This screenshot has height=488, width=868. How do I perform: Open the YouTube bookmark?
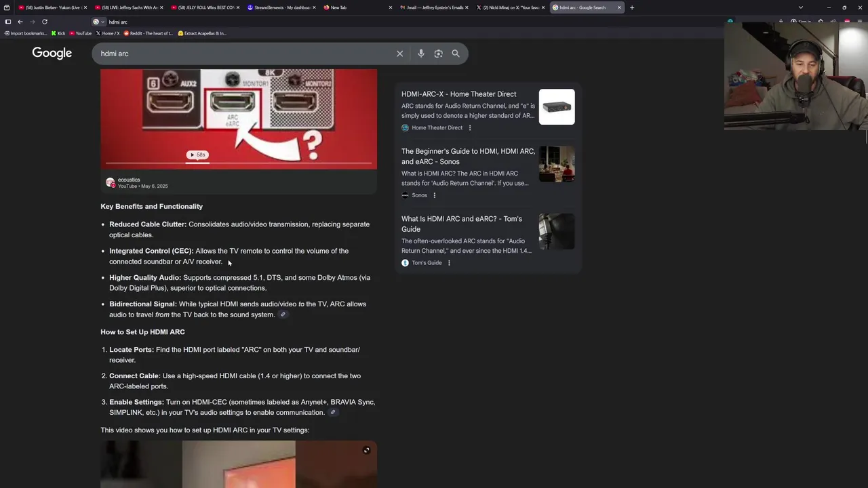click(x=80, y=33)
